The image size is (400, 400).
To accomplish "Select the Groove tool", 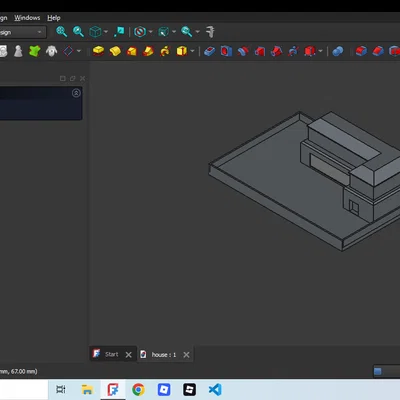I will click(x=243, y=51).
